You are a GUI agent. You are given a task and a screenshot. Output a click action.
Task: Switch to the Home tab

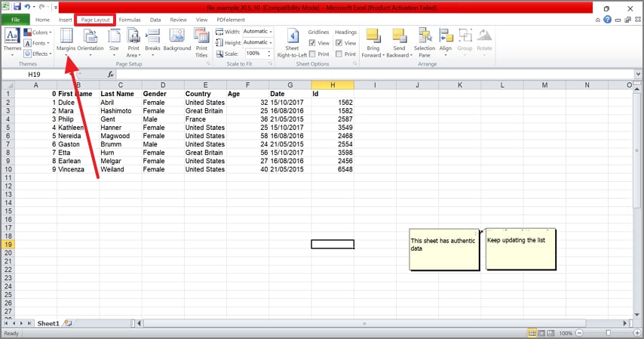pos(42,20)
